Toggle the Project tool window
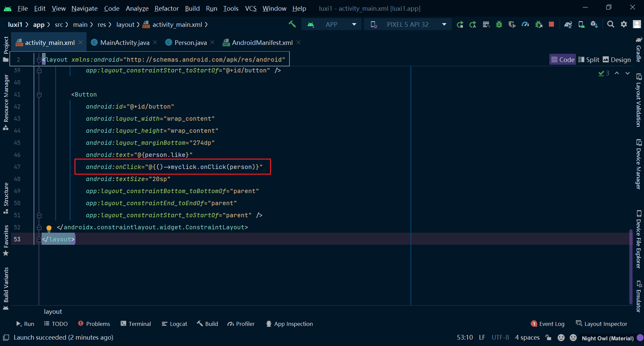 coord(6,49)
